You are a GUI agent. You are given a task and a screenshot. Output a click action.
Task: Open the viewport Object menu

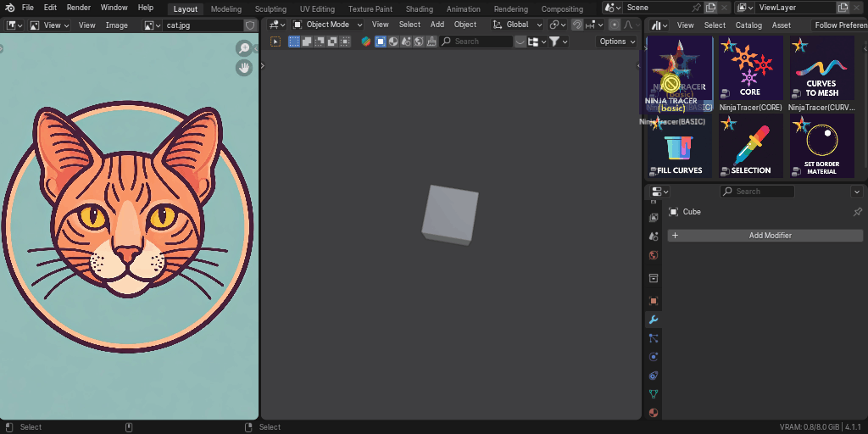click(465, 25)
